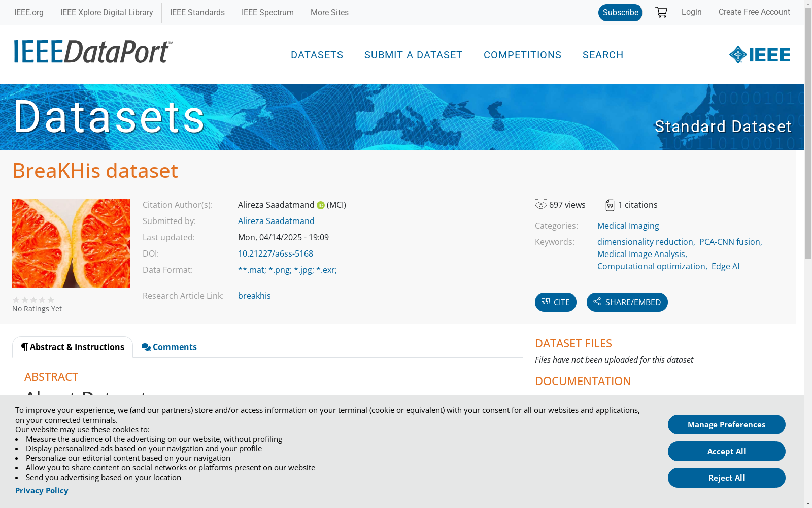Viewport: 812px width, 508px height.
Task: Click the views eye icon
Action: coord(541,205)
